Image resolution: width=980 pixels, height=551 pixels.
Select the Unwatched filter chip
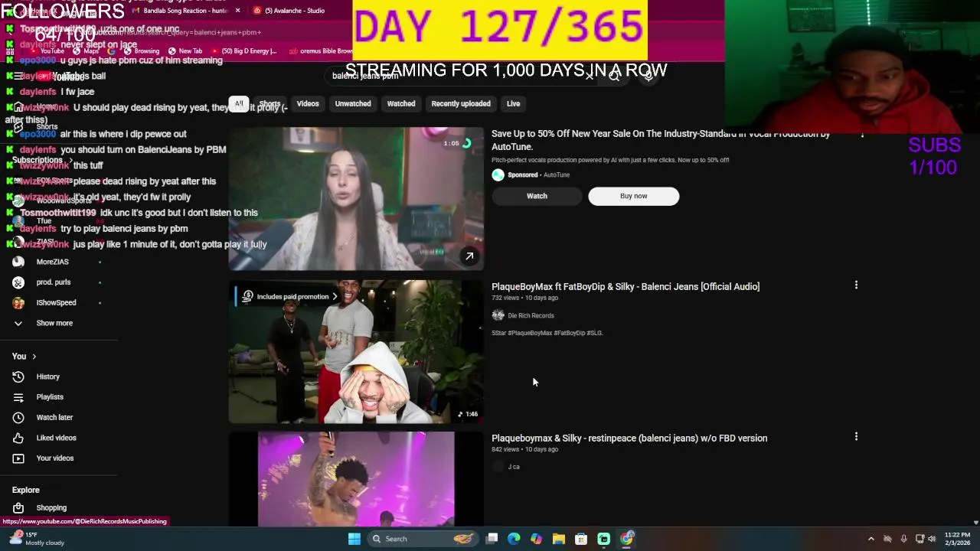pos(353,103)
